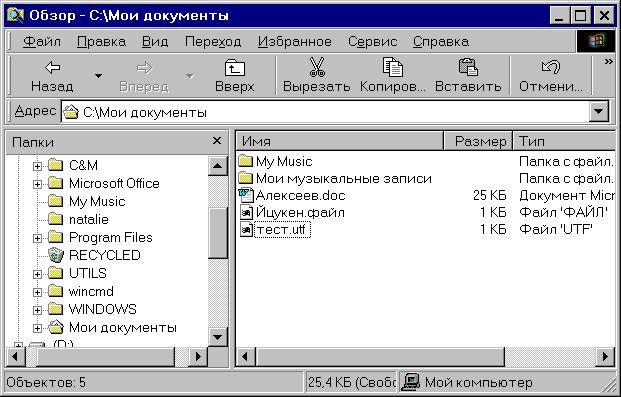The width and height of the screenshot is (621, 397).
Task: Select the Алексеев.doc document icon
Action: point(246,195)
